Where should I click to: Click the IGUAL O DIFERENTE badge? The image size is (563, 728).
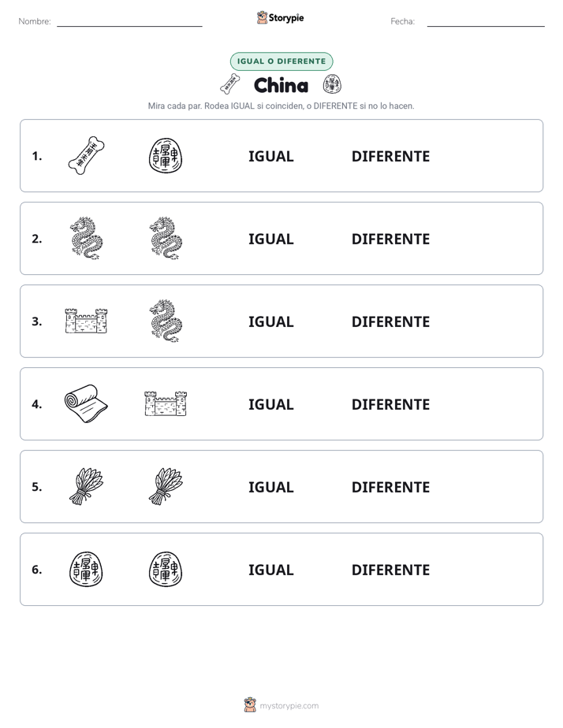click(281, 61)
